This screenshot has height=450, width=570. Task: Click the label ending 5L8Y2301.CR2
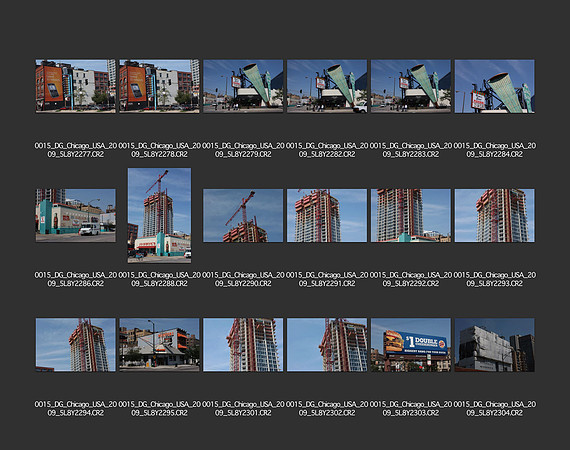[243, 409]
